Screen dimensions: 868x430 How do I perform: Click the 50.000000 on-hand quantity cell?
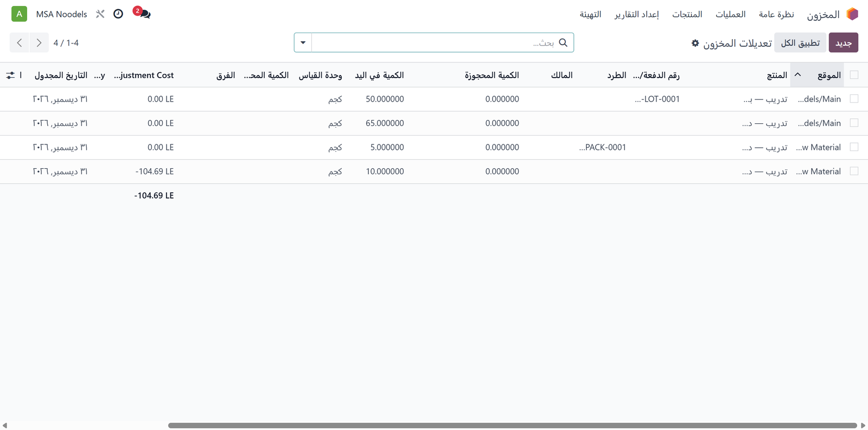click(385, 99)
